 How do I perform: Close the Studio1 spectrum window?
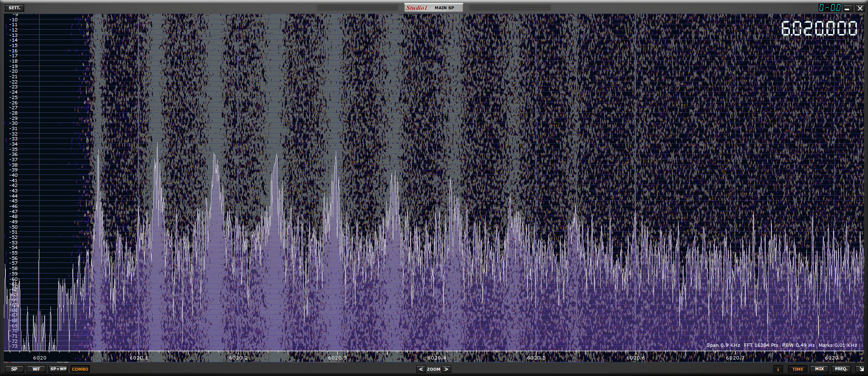tap(860, 8)
